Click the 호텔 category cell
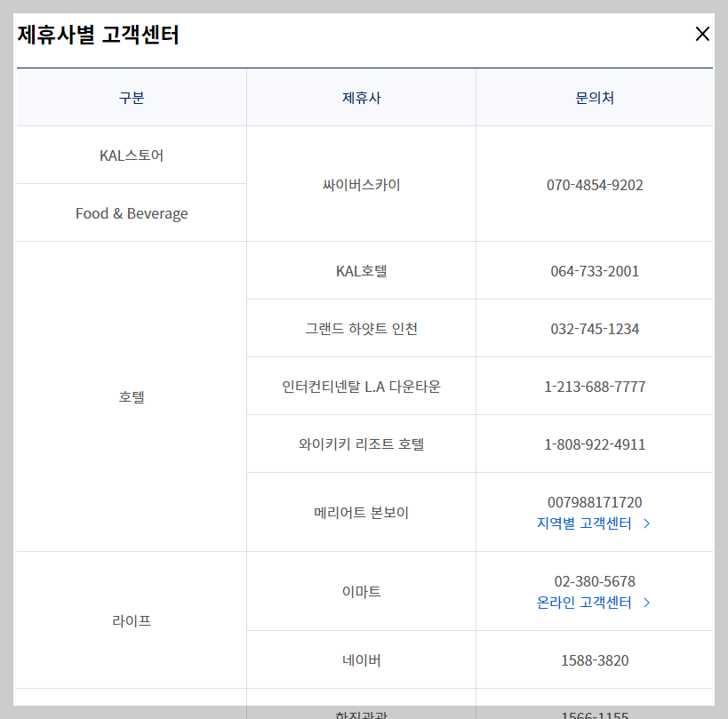Viewport: 728px width, 719px height. pos(132,397)
